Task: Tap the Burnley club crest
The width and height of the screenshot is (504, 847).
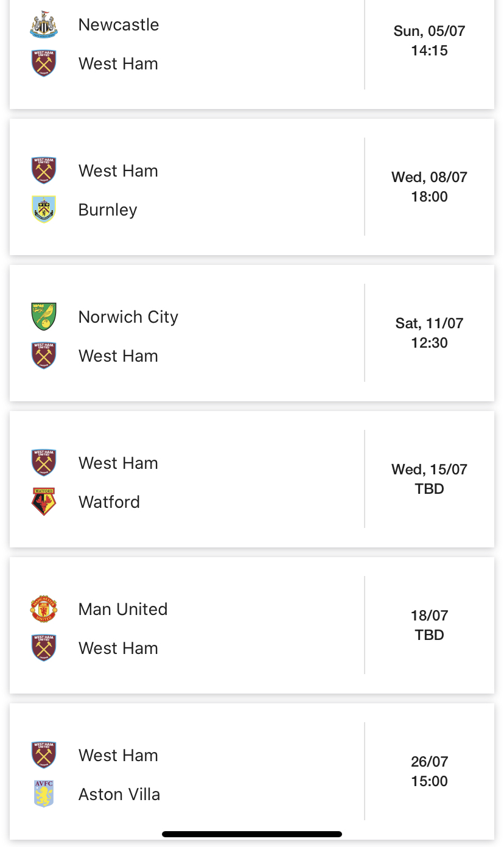Action: (44, 209)
